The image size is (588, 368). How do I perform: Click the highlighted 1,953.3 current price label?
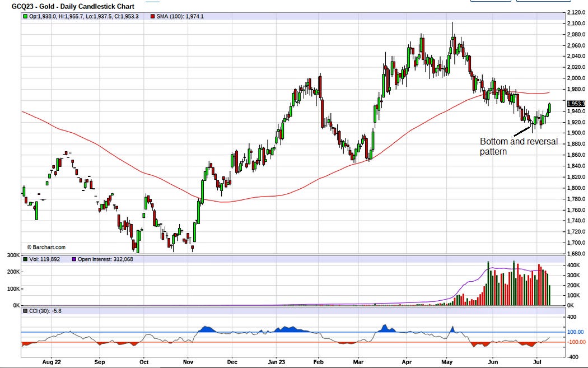click(576, 104)
